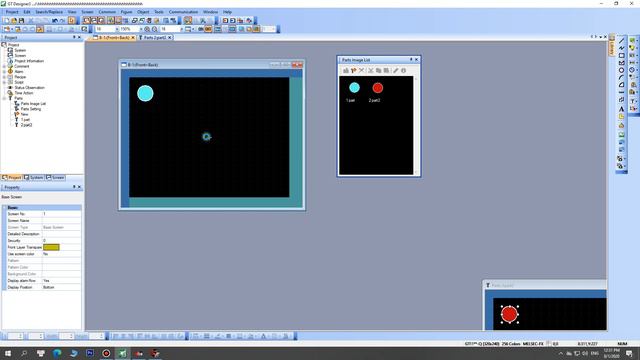Select the red circle in the Parts editor window
The image size is (640, 360).
pos(509,314)
